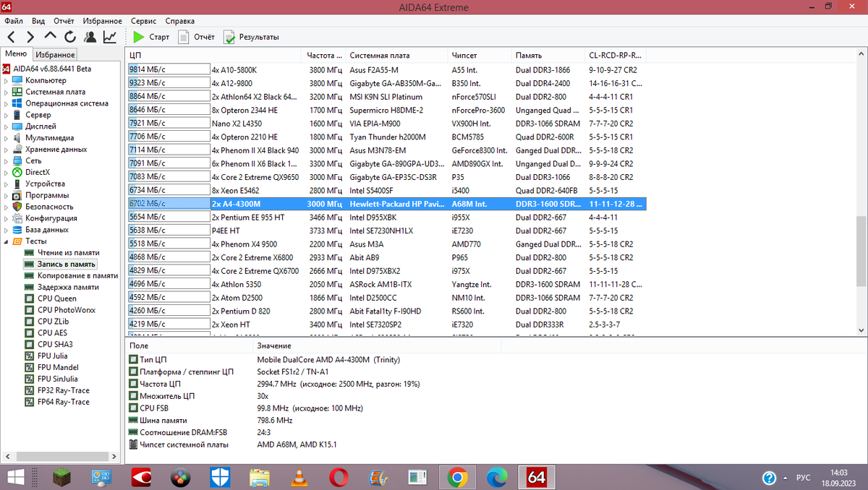Screen dimensions: 868x490
Task: Click the Forward navigation arrow
Action: (x=30, y=36)
